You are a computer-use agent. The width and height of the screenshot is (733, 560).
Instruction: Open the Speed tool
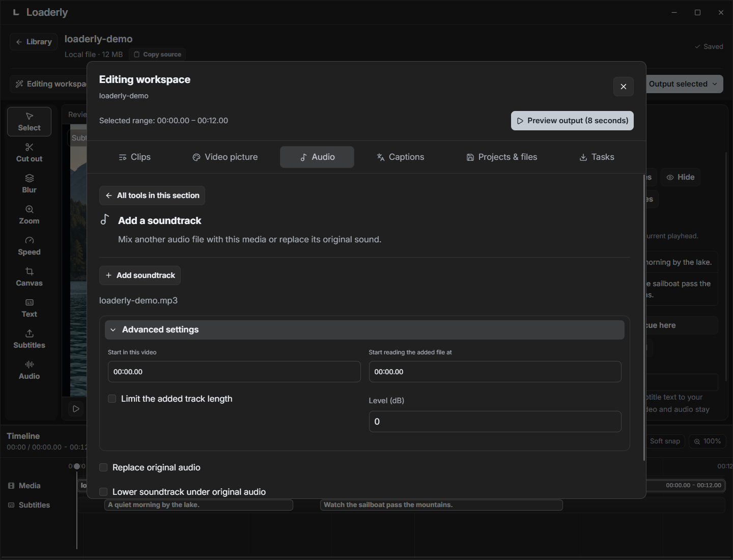click(x=29, y=246)
